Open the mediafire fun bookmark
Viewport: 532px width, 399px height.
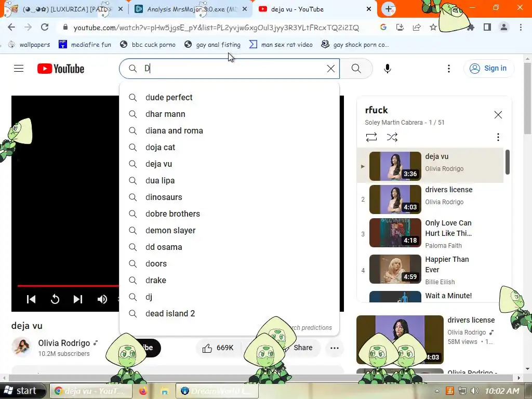point(85,45)
